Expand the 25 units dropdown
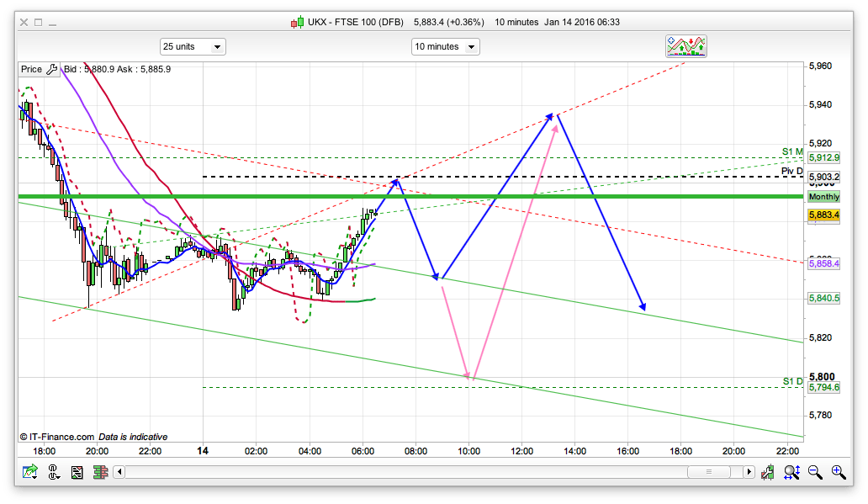 point(193,46)
